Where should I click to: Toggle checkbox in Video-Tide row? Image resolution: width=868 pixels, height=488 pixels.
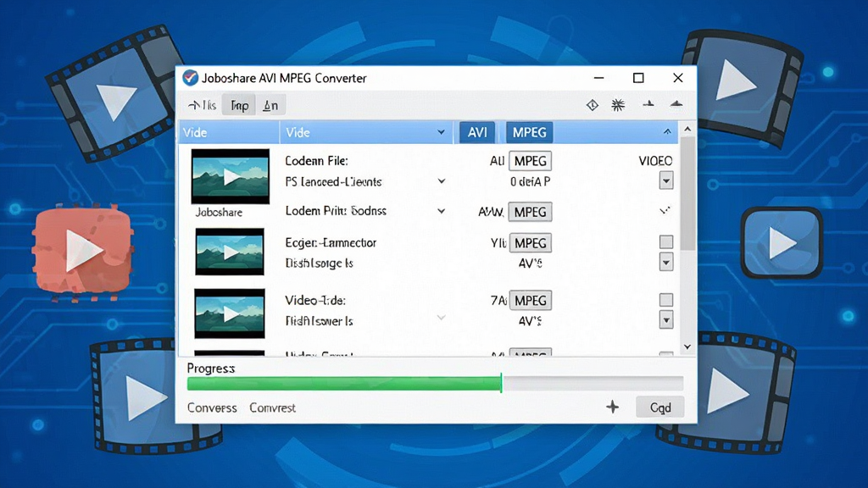point(666,299)
